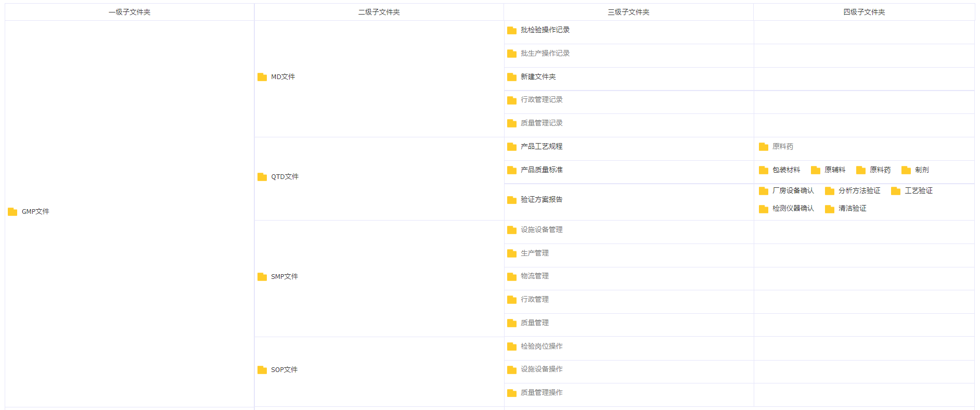Open 设施设备管理 text
The image size is (980, 410).
541,229
